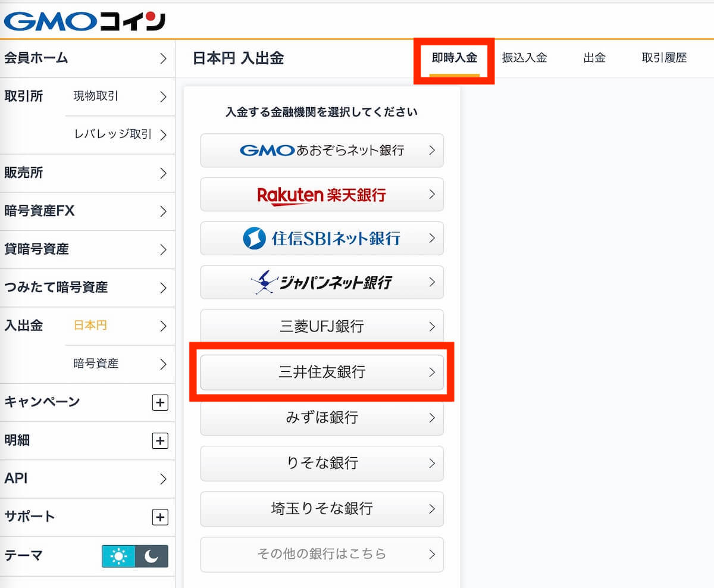
Task: Switch to 振込入金 tab
Action: (x=524, y=58)
